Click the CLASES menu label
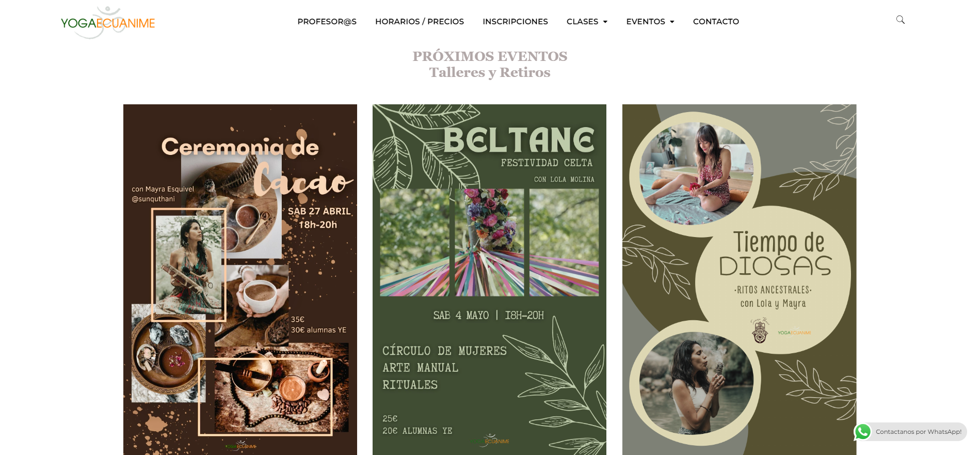 582,21
